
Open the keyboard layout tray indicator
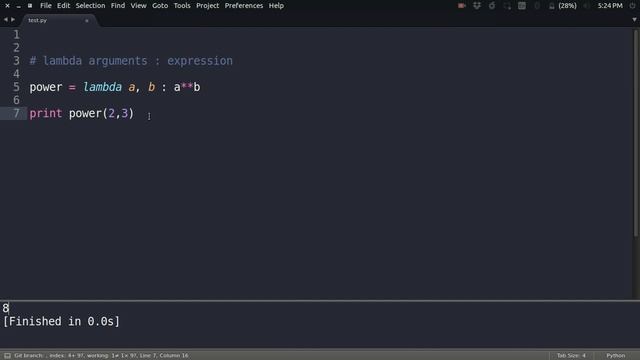[522, 6]
